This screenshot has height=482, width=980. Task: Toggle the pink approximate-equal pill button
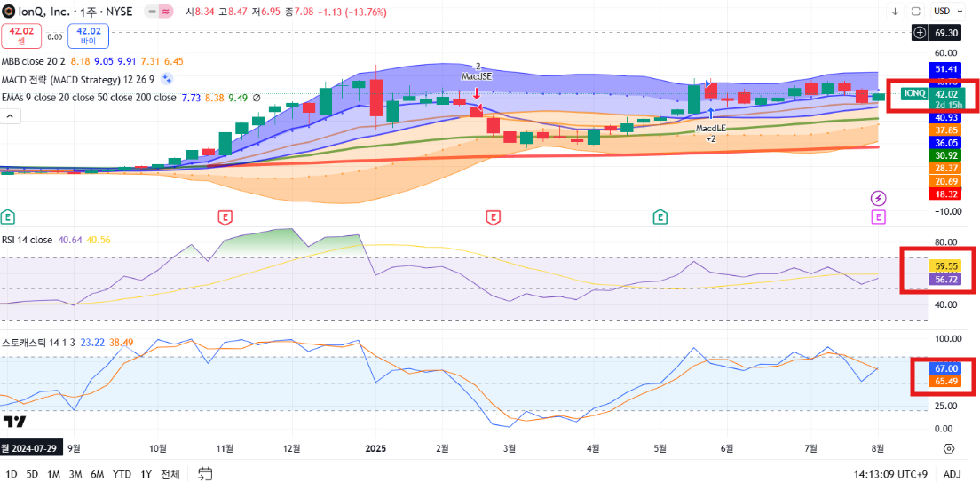pyautogui.click(x=166, y=12)
